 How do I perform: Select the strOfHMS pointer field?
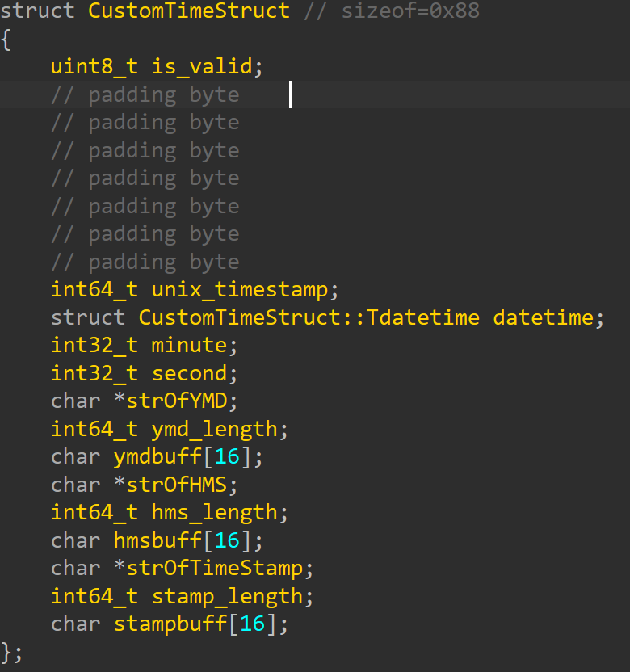click(x=176, y=485)
